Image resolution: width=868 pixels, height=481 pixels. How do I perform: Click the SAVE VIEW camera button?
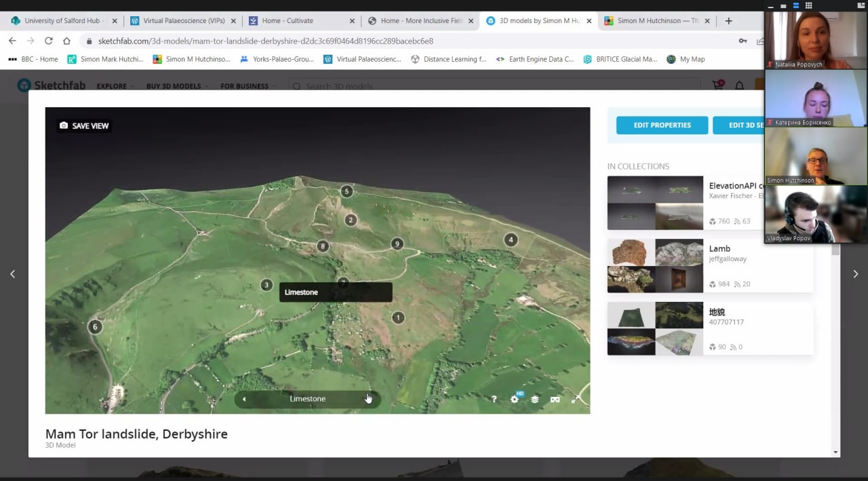pyautogui.click(x=84, y=126)
